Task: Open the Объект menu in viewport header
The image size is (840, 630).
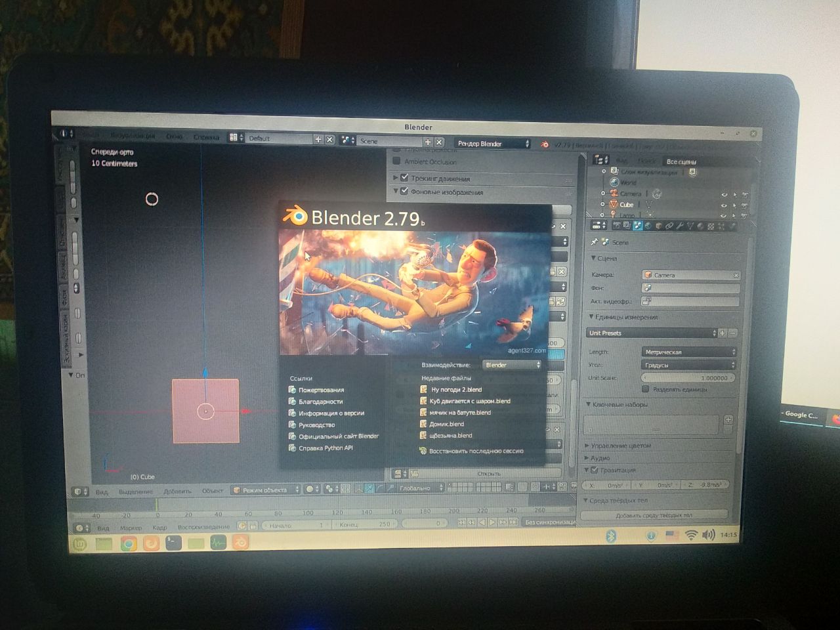Action: click(x=213, y=490)
